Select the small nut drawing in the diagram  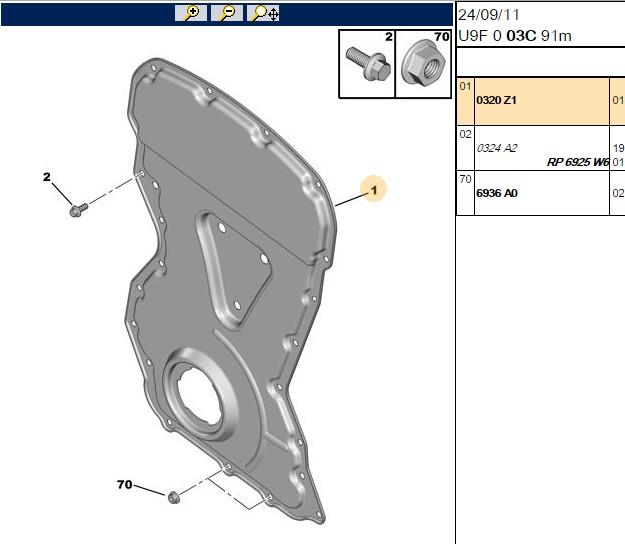coord(174,497)
